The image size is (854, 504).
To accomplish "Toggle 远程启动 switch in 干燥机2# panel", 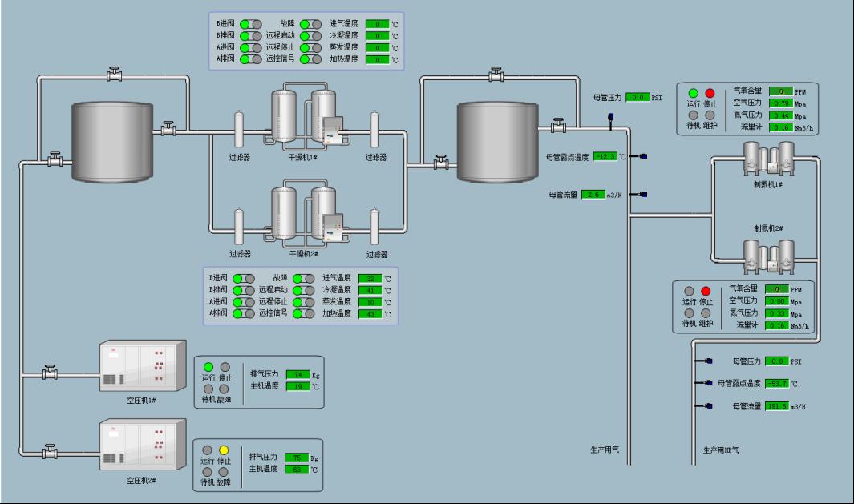I will coord(303,290).
